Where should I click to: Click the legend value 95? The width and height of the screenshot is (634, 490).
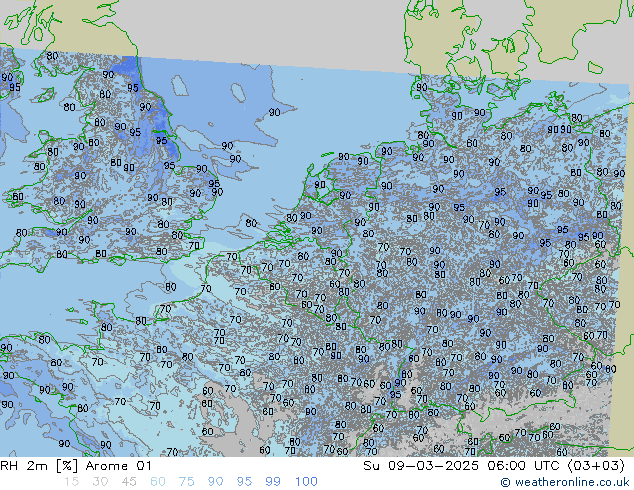tap(244, 482)
